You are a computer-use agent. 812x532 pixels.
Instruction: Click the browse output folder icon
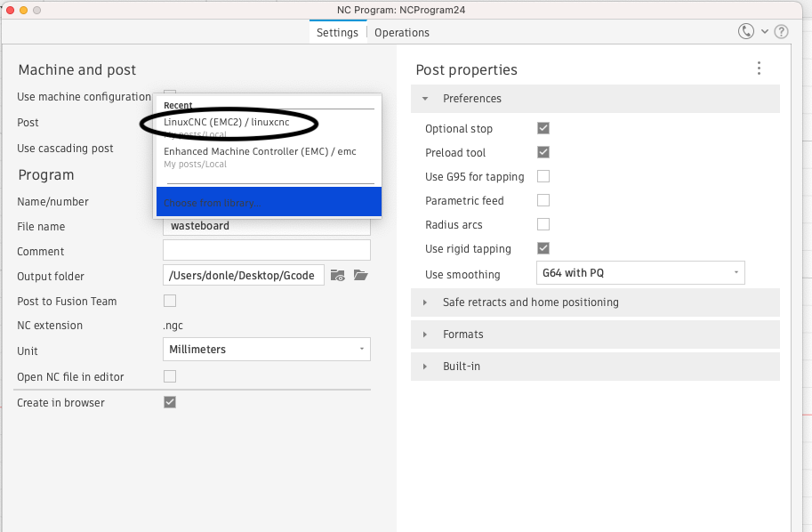tap(360, 275)
